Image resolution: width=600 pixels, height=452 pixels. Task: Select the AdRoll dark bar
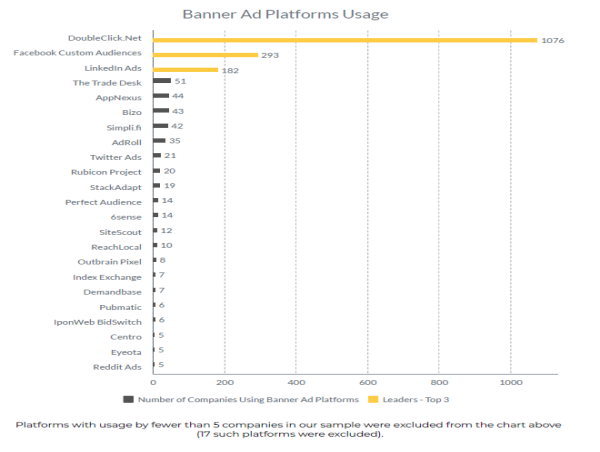pos(159,140)
